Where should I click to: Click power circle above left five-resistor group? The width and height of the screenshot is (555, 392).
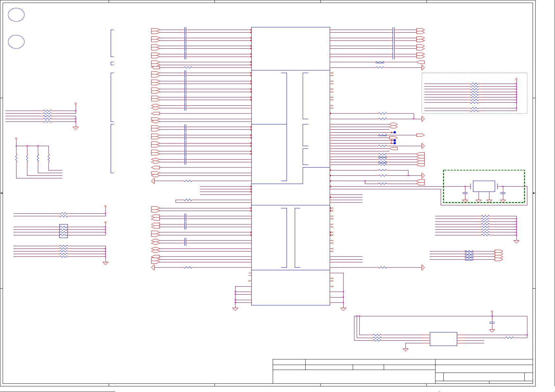pyautogui.click(x=76, y=103)
